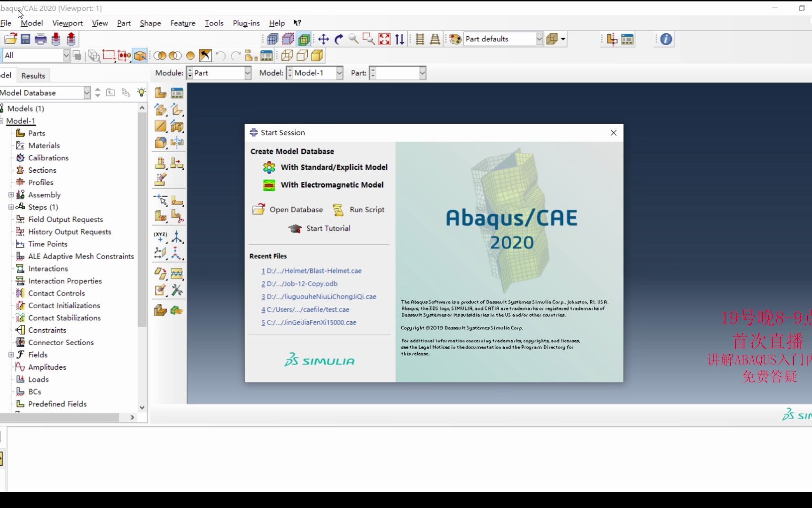Open the File menu
The height and width of the screenshot is (508, 812).
click(6, 23)
